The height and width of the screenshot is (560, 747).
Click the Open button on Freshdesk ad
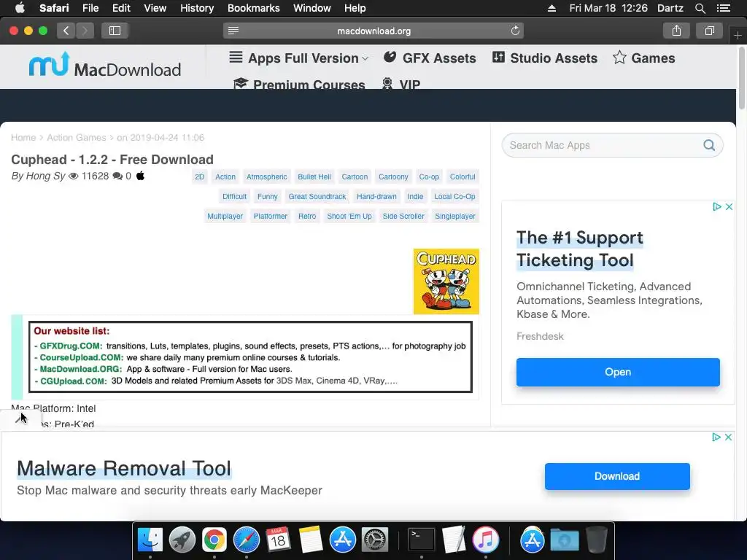point(618,372)
